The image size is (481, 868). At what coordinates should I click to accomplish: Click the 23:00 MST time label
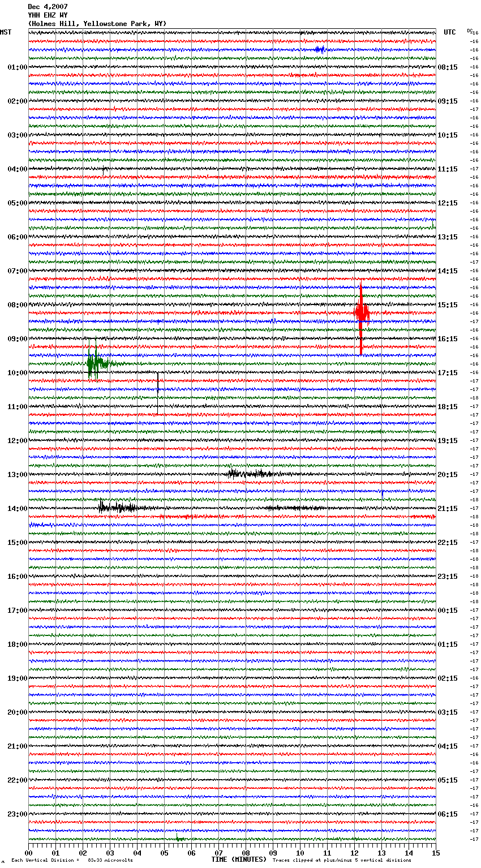pyautogui.click(x=17, y=814)
